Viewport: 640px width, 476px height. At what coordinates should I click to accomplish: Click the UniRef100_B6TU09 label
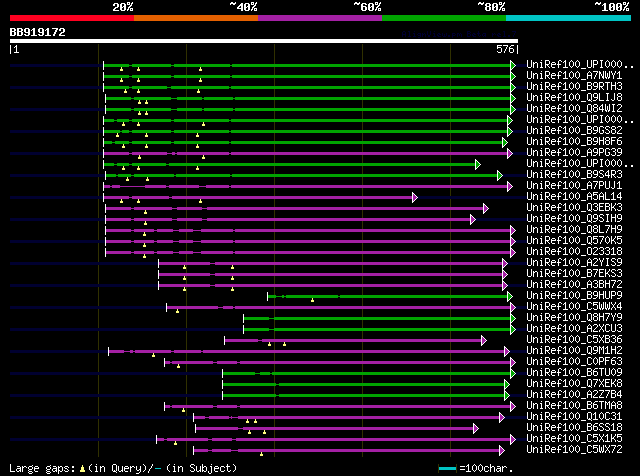tap(574, 373)
